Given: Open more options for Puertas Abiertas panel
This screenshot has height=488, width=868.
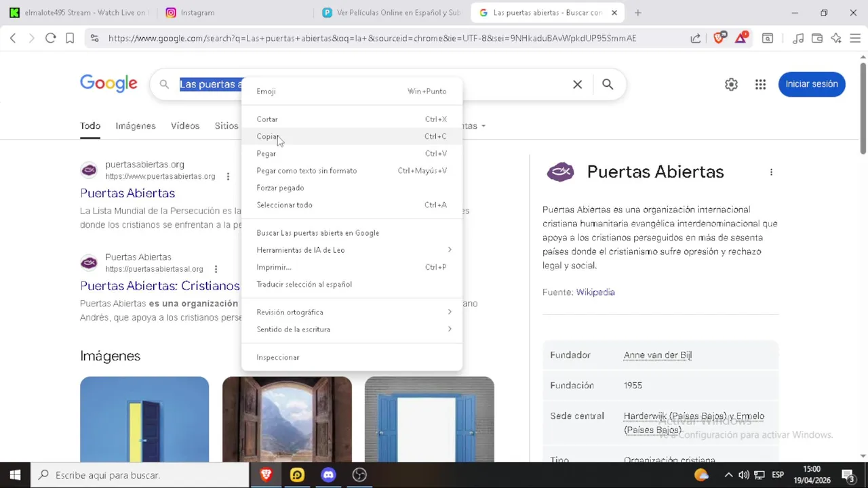Looking at the screenshot, I should pyautogui.click(x=771, y=172).
